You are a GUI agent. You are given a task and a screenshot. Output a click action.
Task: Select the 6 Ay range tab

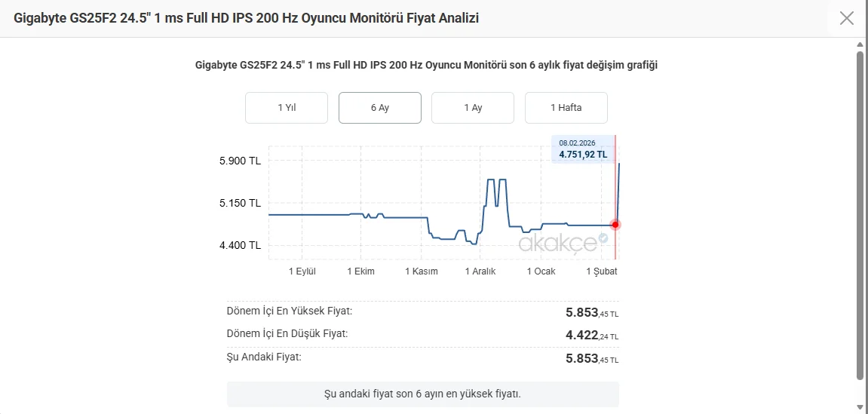(x=380, y=108)
